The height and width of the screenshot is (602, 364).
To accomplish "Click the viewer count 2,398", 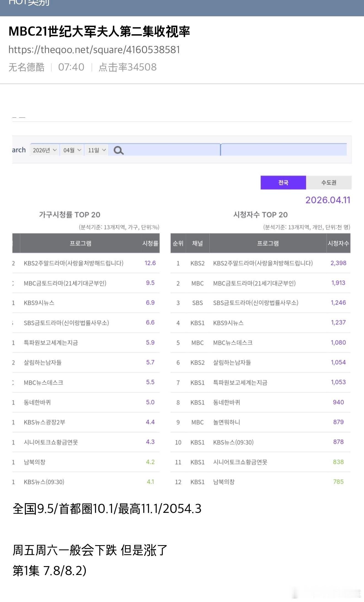I will click(338, 263).
